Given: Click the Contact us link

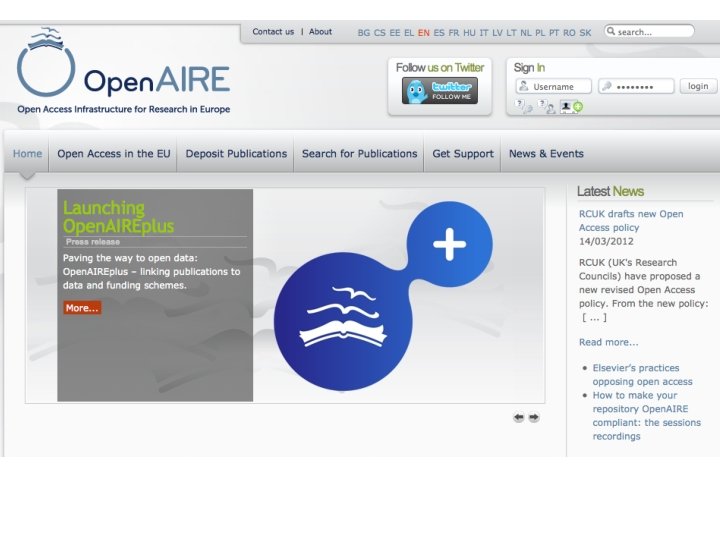Looking at the screenshot, I should coord(273,32).
